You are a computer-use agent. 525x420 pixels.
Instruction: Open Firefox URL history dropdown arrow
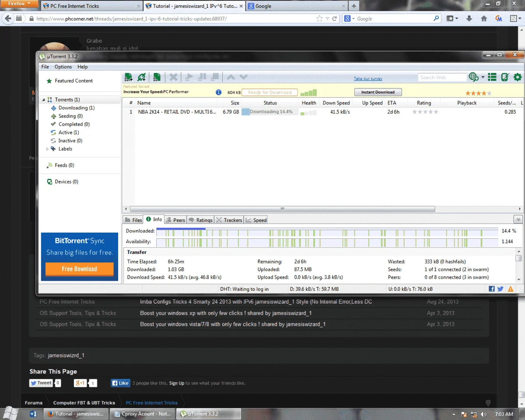(327, 19)
